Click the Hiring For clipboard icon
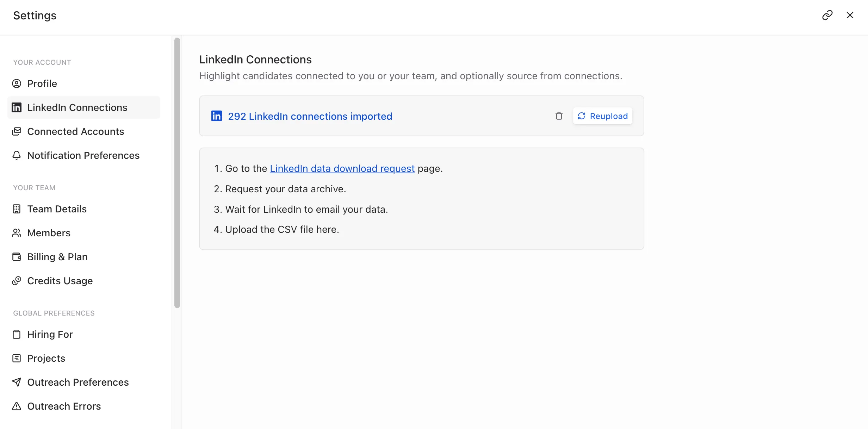Viewport: 868px width, 429px height. point(17,334)
